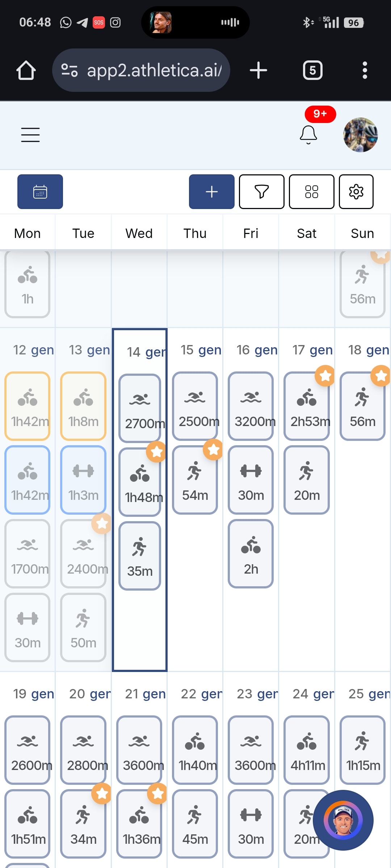
Task: Open the browser home page
Action: tap(26, 70)
